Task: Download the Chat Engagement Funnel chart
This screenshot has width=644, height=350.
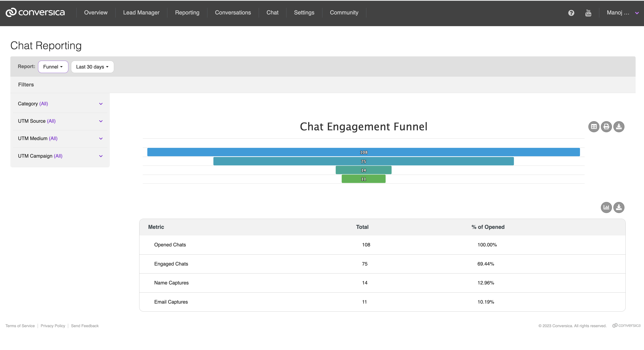Action: (x=619, y=127)
